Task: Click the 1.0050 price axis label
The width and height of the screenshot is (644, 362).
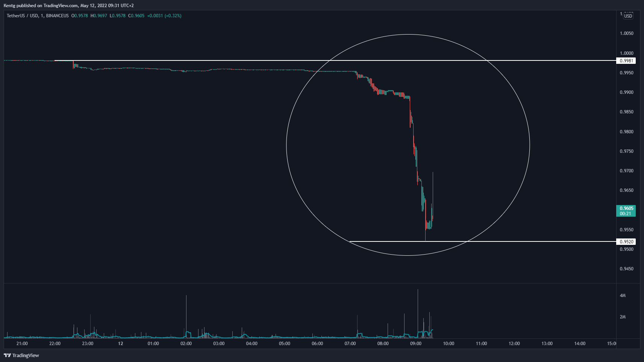Action: 627,33
